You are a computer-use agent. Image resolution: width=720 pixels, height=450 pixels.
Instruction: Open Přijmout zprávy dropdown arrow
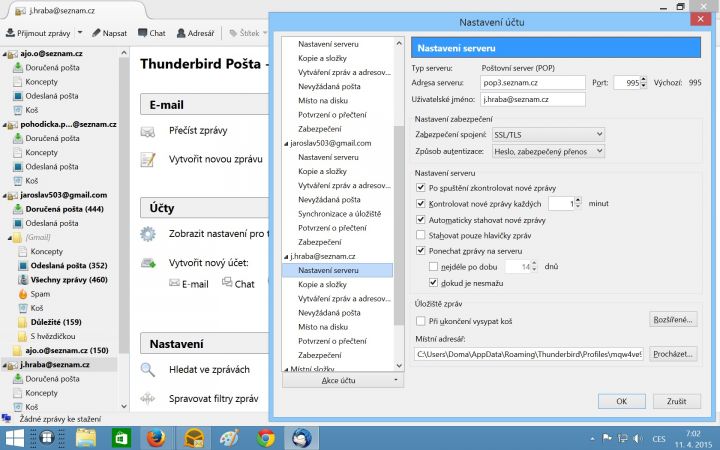pos(80,33)
